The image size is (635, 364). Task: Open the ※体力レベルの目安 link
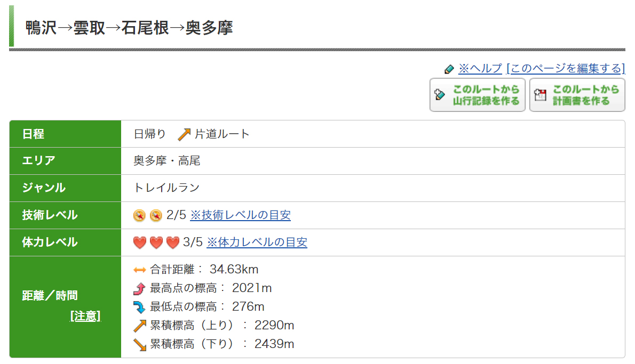(257, 242)
